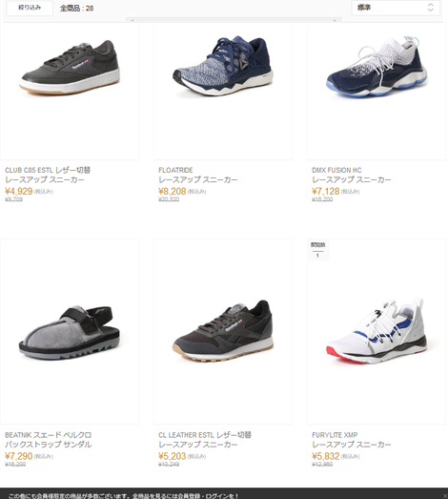This screenshot has width=448, height=499.
Task: Close the bottom member login banner
Action: click(445, 496)
